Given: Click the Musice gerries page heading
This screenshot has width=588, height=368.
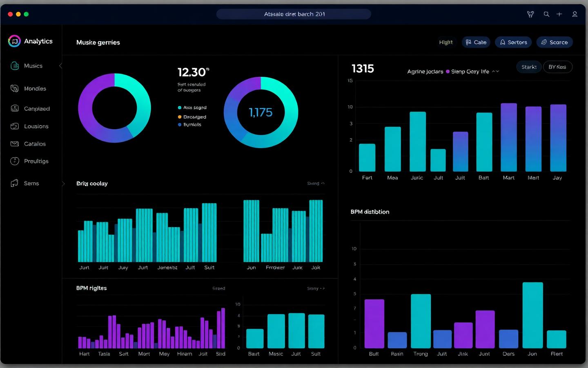Looking at the screenshot, I should (98, 43).
